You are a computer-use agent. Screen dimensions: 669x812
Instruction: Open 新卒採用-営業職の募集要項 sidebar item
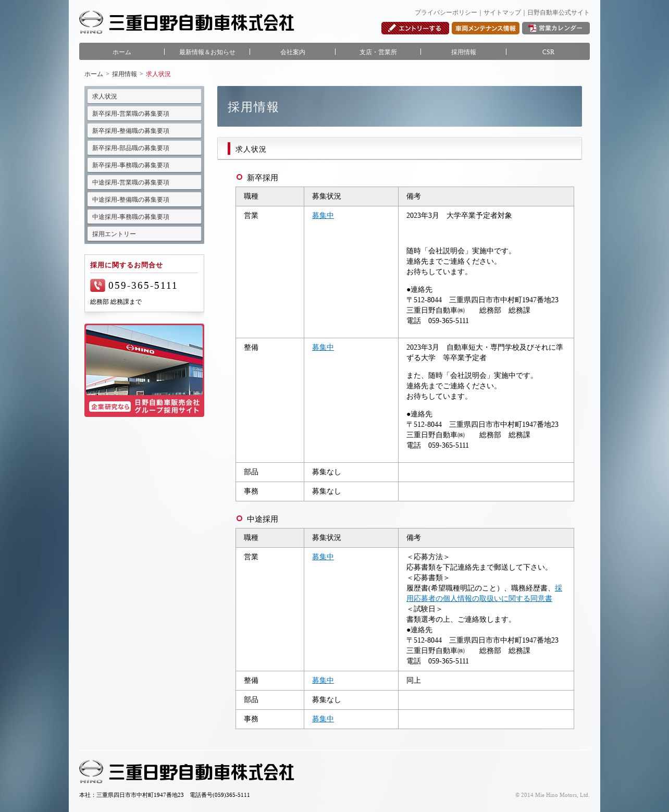pyautogui.click(x=144, y=114)
